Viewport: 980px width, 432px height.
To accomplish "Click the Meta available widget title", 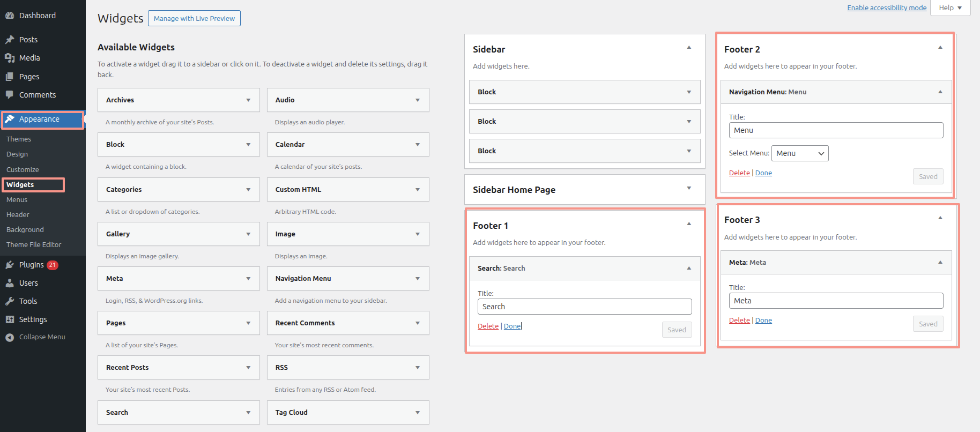I will [x=115, y=279].
